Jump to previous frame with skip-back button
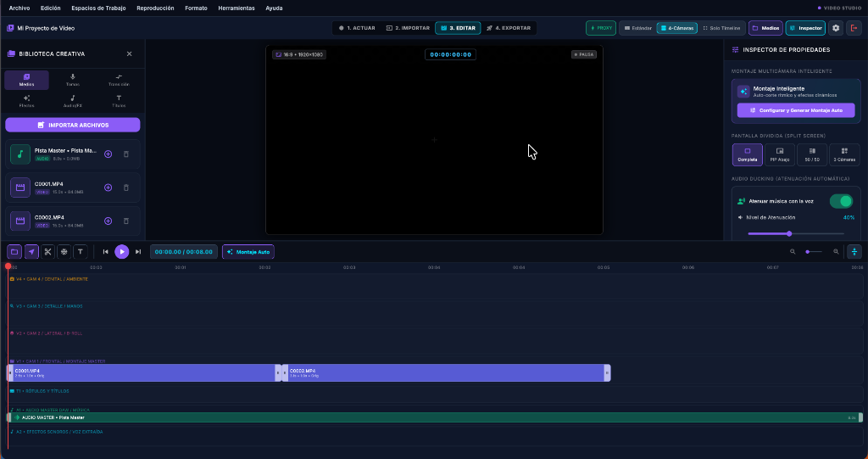868x459 pixels. point(105,252)
